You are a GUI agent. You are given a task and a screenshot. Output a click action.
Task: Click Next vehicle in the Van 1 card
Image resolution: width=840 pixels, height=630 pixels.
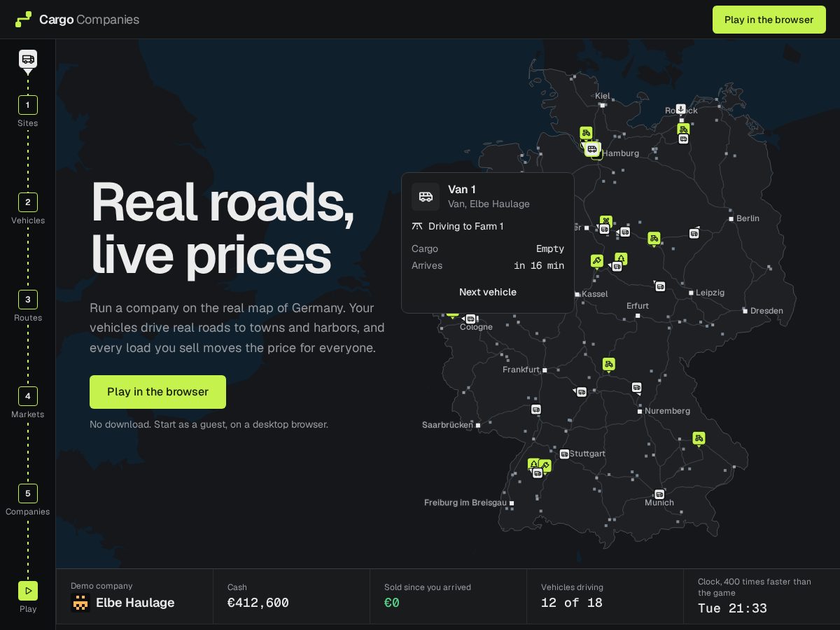pyautogui.click(x=488, y=292)
